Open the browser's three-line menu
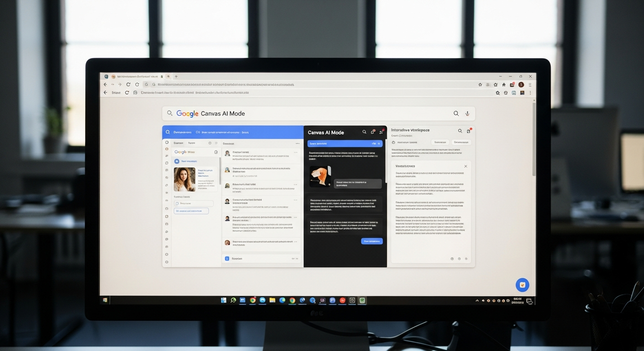This screenshot has height=351, width=644. pyautogui.click(x=530, y=85)
